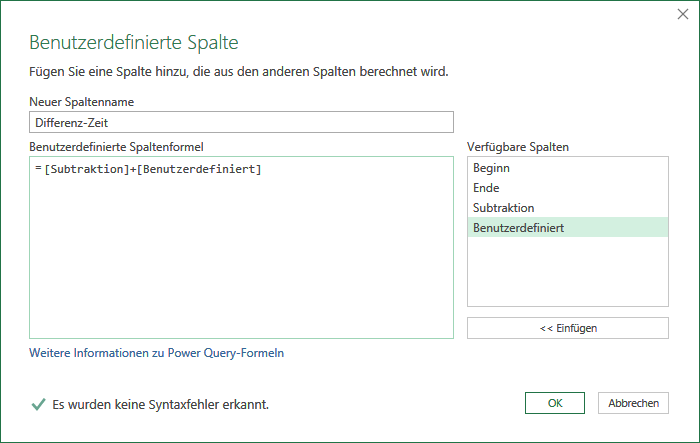Click the equals sign starting the formula

[38, 168]
